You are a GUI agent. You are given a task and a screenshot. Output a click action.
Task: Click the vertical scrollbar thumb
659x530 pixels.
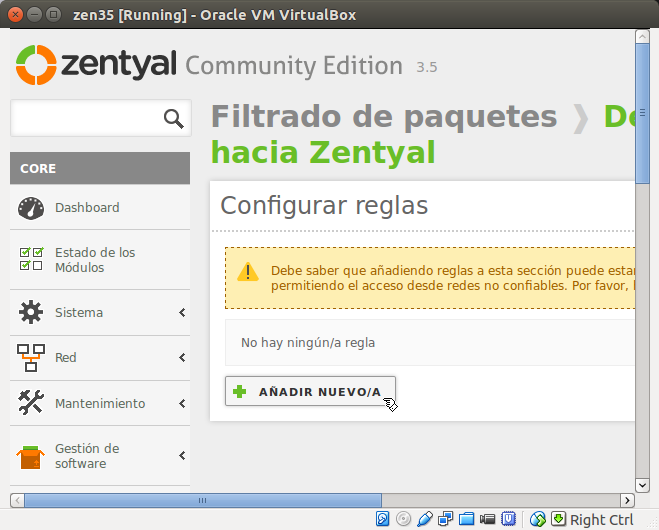(x=642, y=113)
